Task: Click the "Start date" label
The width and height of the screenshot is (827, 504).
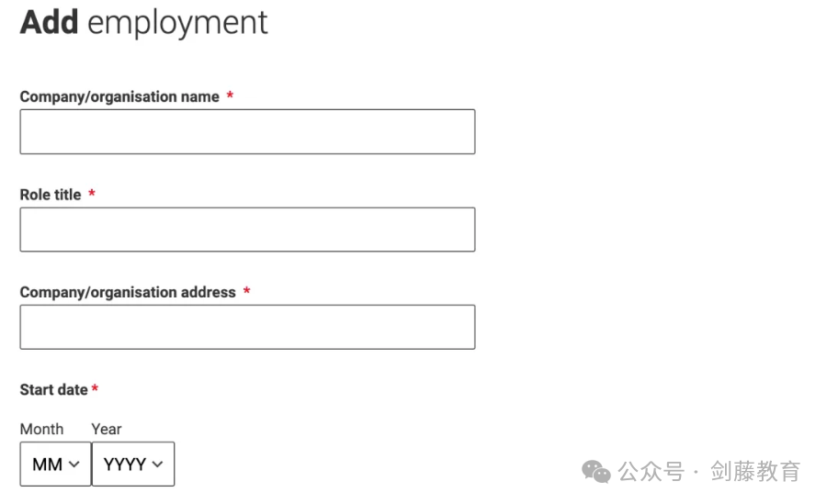Action: 54,389
